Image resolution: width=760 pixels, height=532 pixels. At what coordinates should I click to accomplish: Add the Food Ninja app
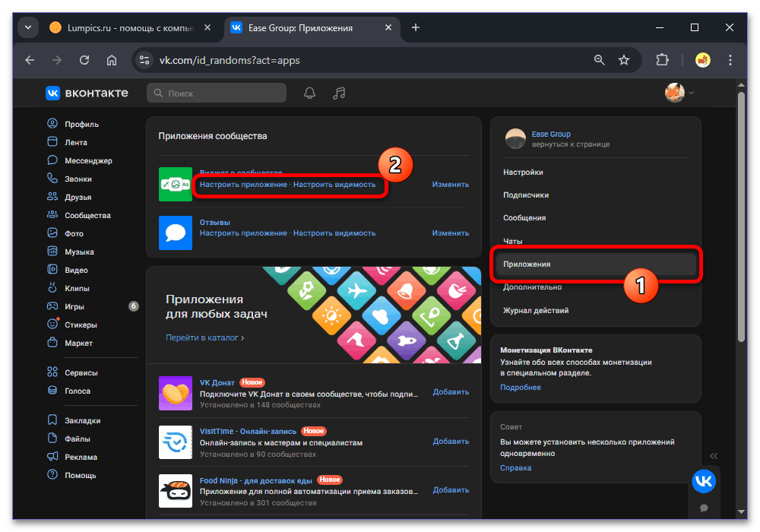pyautogui.click(x=451, y=490)
